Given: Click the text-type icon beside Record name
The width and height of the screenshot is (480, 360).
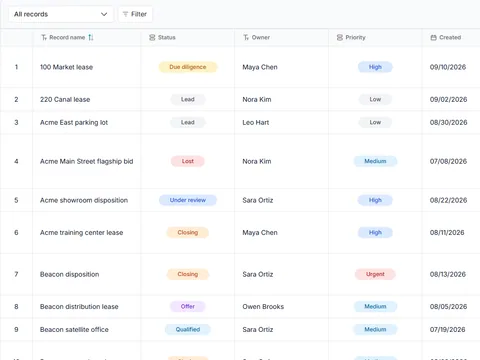Looking at the screenshot, I should 44,38.
